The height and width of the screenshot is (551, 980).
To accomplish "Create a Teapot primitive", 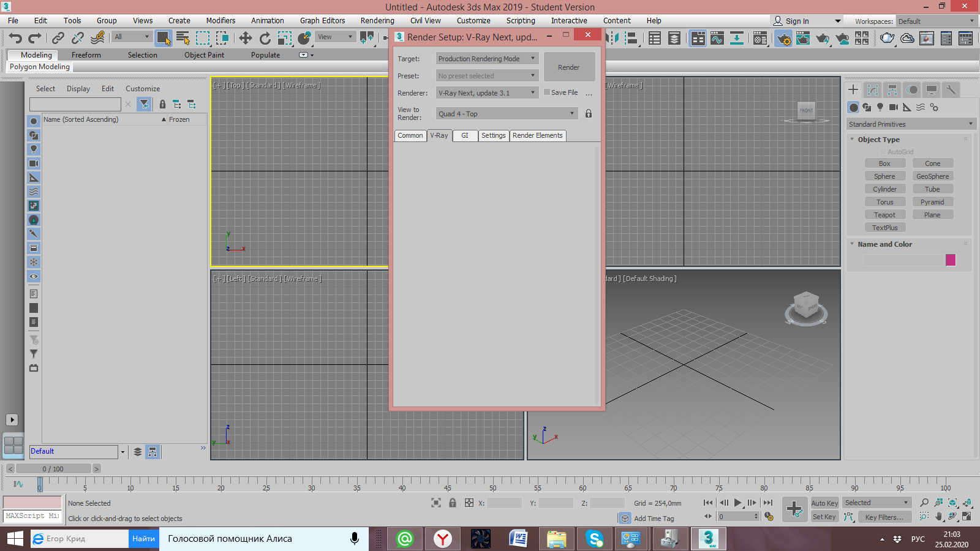I will (x=884, y=215).
